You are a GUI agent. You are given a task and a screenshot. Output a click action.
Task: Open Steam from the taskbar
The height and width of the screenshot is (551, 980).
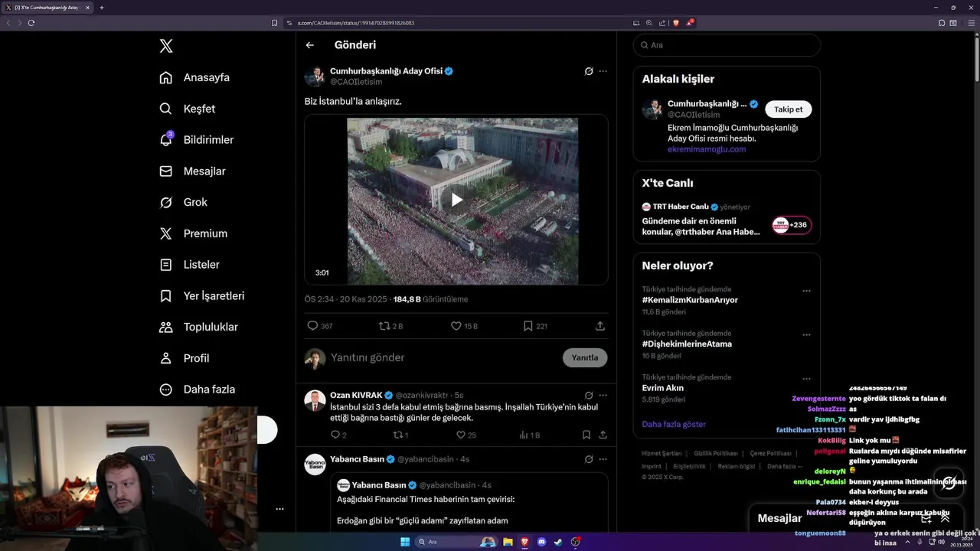558,542
